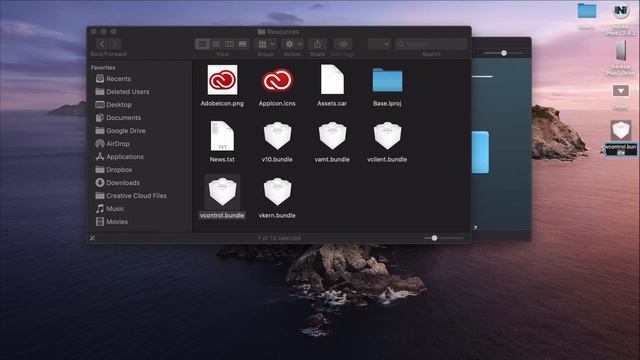Open the empty toolbar dropdown beside Search
Screen dimensions: 640x360
pos(379,44)
